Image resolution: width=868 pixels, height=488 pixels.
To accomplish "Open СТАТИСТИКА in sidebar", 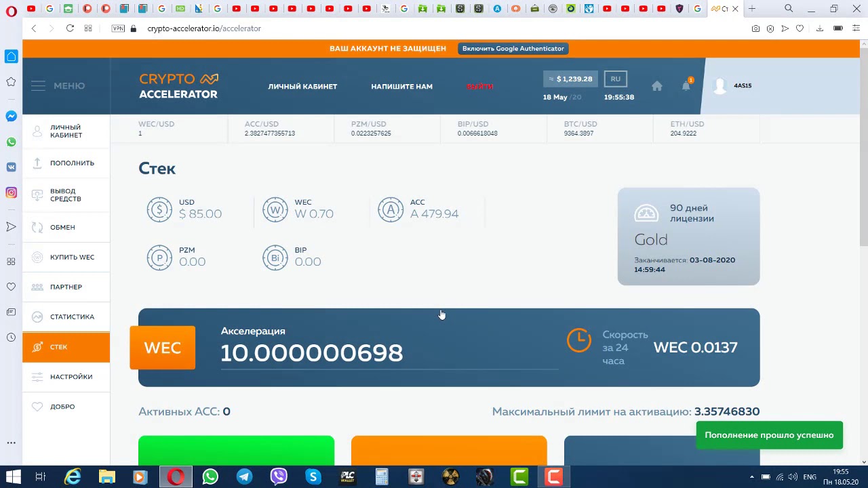I will (x=66, y=317).
